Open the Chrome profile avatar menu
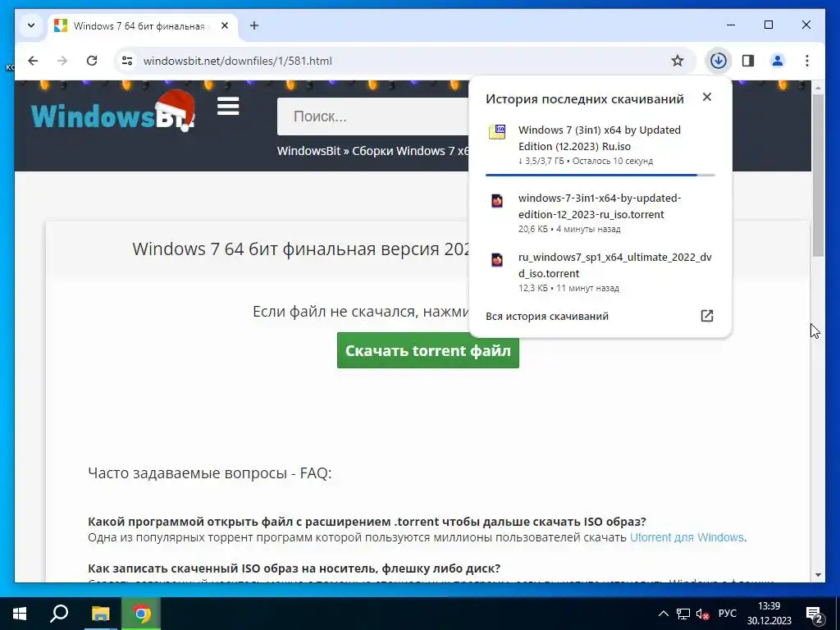840x630 pixels. (778, 61)
